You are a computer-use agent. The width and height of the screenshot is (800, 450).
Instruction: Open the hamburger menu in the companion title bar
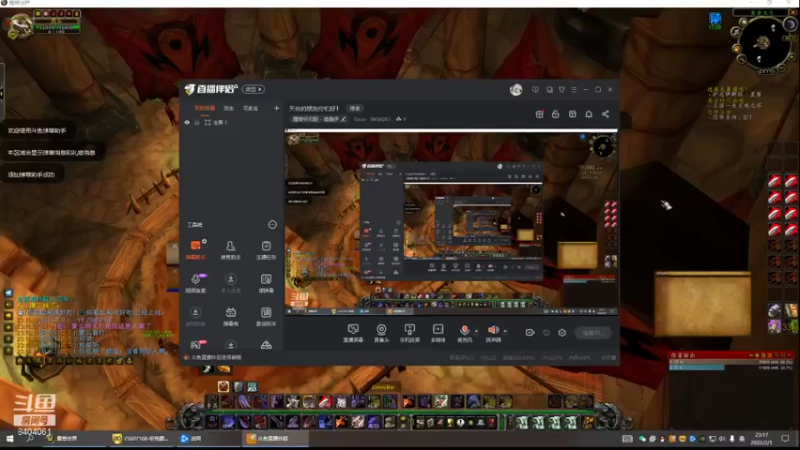pos(574,90)
